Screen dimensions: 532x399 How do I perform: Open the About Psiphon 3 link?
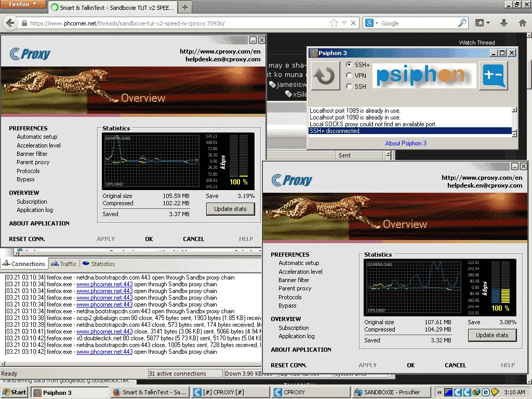pos(406,143)
